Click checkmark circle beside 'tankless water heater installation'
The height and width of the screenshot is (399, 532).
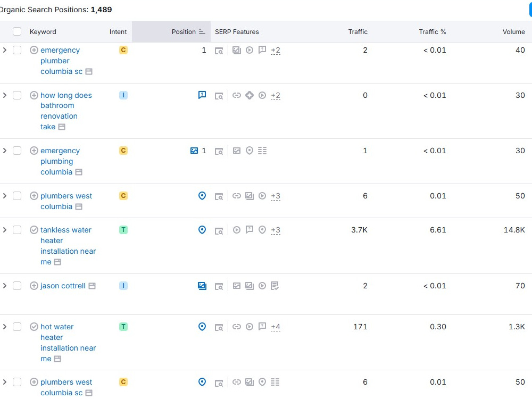coord(34,230)
